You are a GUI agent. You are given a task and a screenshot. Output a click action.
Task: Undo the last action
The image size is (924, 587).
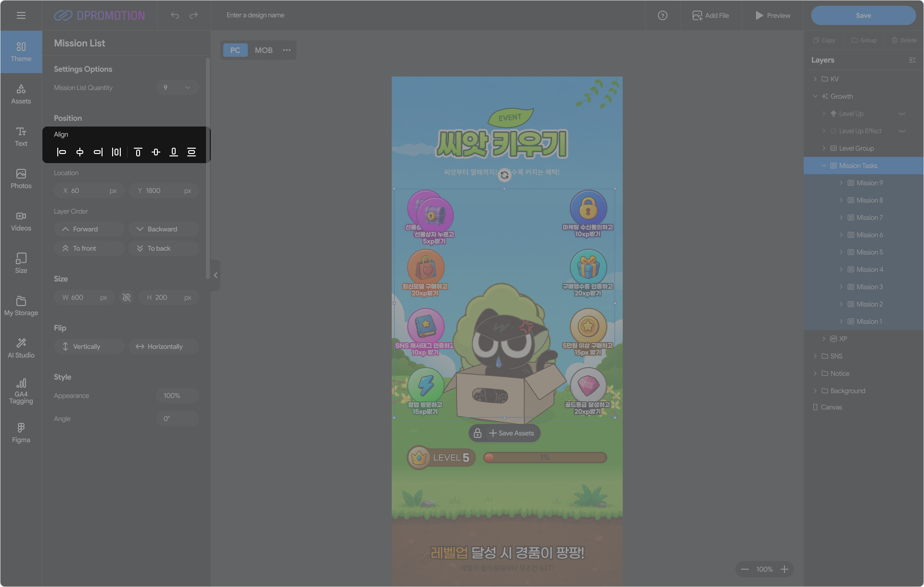(x=175, y=15)
